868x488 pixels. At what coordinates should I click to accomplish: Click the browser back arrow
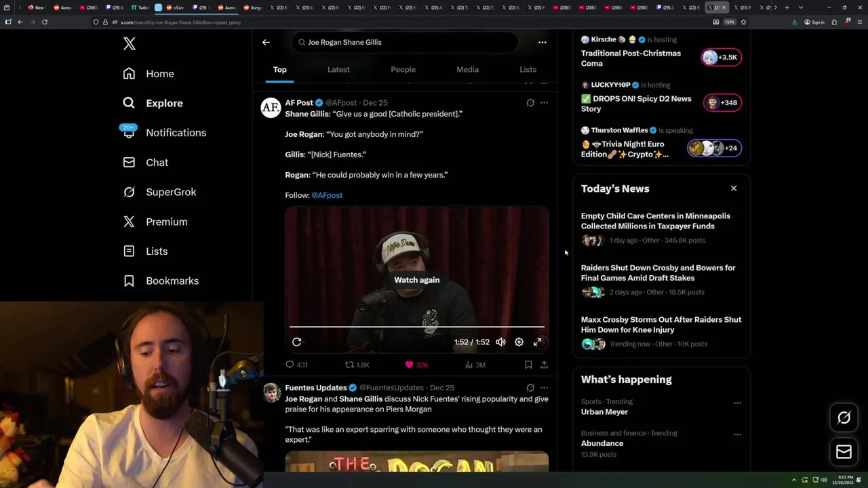coord(20,22)
